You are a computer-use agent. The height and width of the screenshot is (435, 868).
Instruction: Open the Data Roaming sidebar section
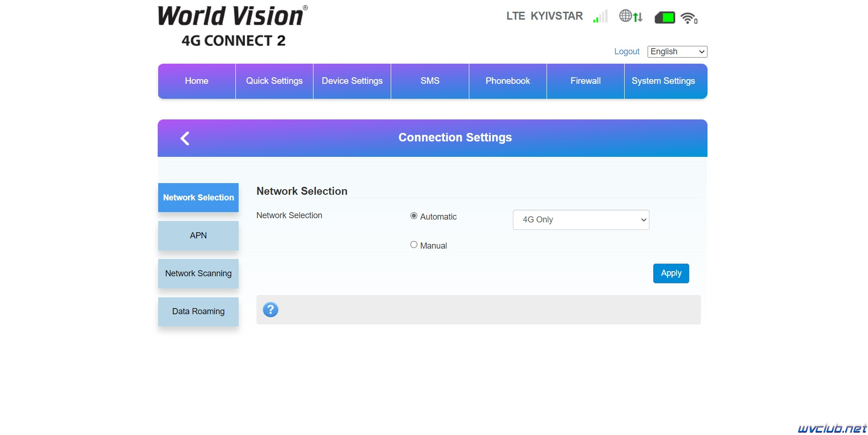(198, 311)
